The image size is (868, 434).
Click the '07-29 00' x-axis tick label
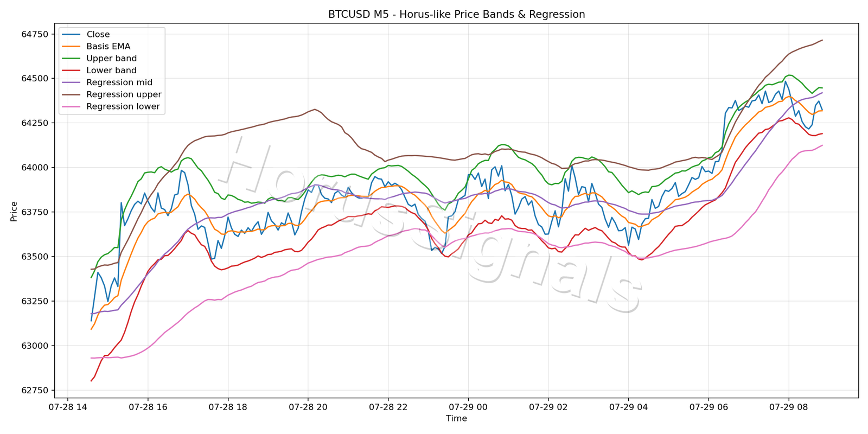pos(468,406)
